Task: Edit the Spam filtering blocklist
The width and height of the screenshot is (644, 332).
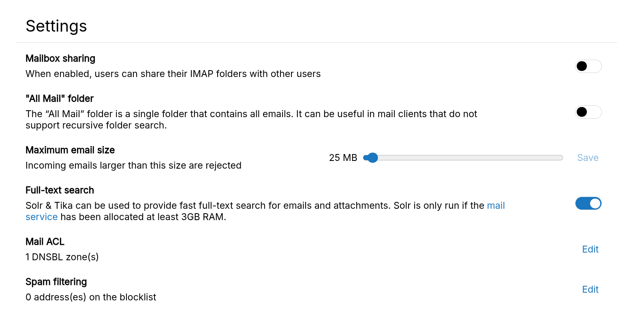Action: coord(590,289)
